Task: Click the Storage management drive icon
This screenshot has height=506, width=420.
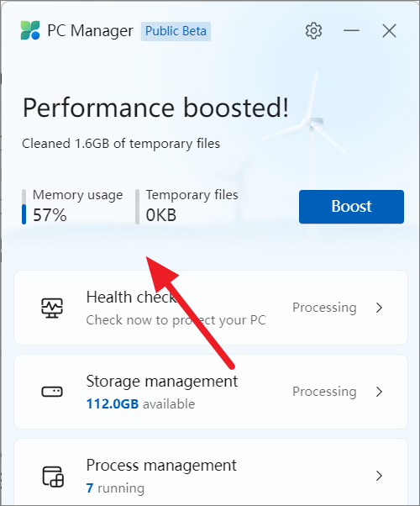Action: 52,392
